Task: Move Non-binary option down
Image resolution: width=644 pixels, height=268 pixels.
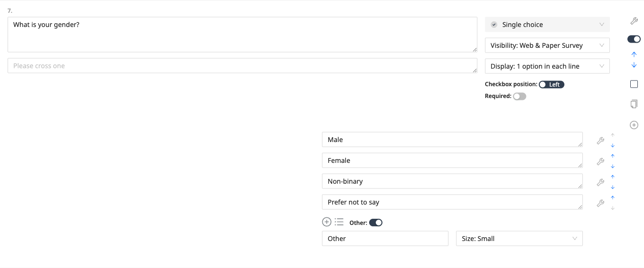Action: [613, 187]
